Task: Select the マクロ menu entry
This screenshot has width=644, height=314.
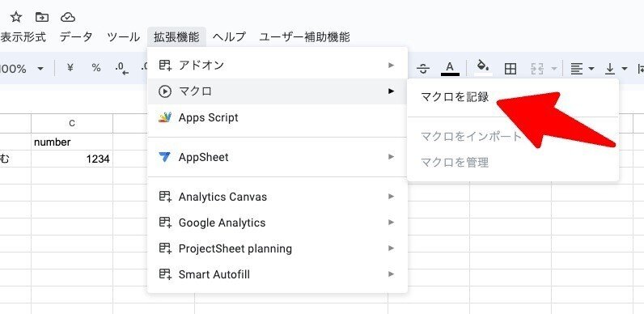Action: (x=278, y=91)
